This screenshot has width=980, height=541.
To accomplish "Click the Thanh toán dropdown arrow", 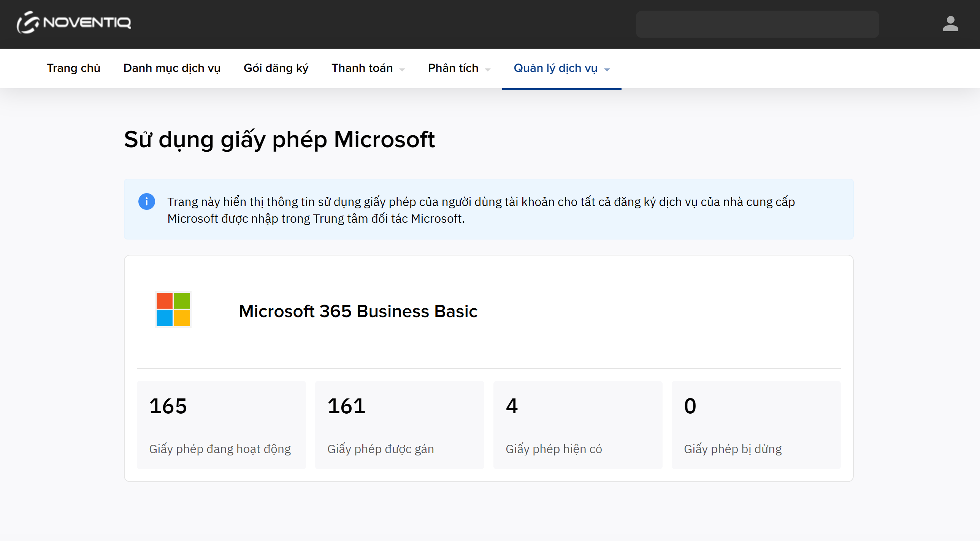I will pyautogui.click(x=402, y=70).
